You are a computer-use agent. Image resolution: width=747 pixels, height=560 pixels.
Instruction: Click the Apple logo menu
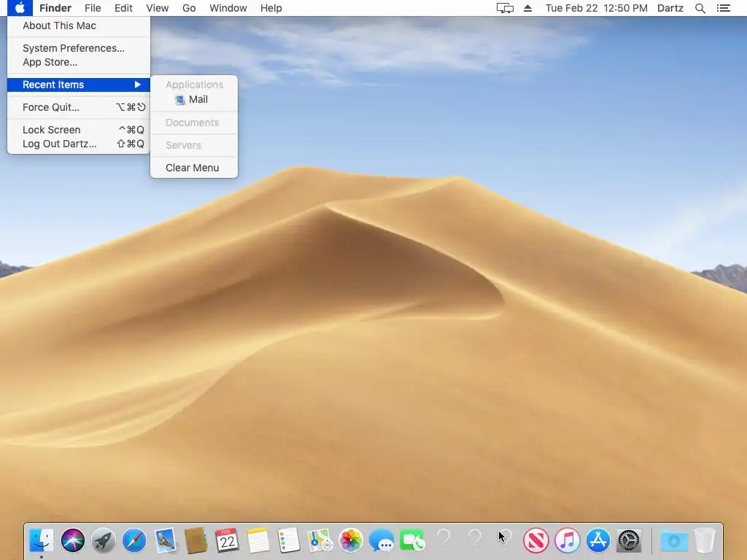pyautogui.click(x=20, y=8)
